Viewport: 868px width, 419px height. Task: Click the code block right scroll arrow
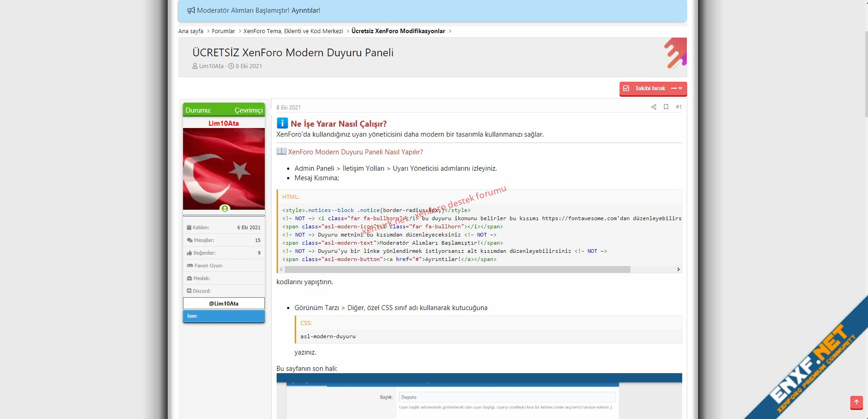pyautogui.click(x=678, y=270)
